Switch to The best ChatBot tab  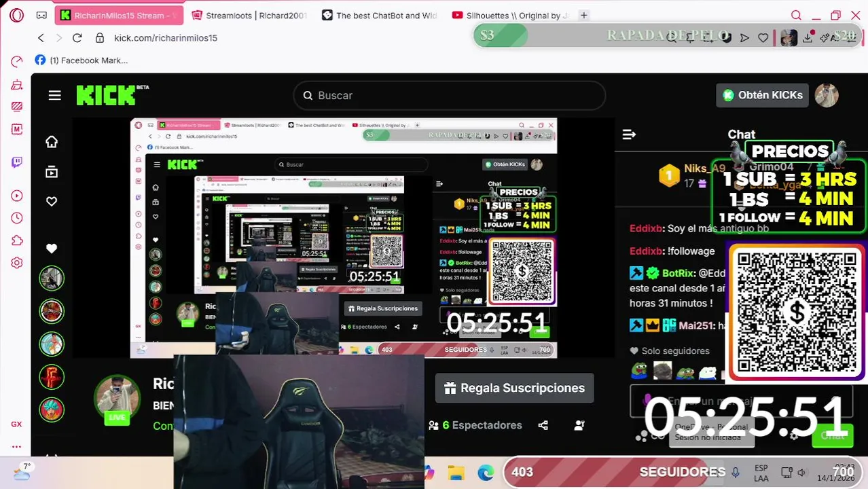click(x=380, y=15)
